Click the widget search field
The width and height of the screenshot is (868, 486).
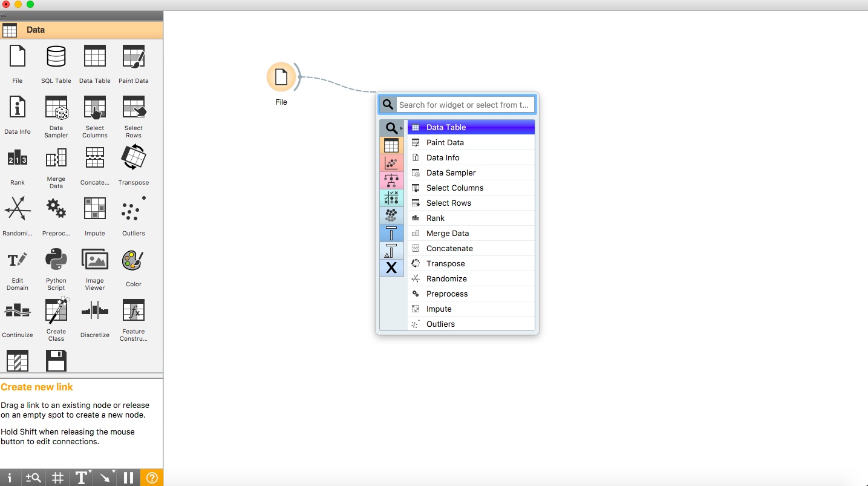click(465, 105)
